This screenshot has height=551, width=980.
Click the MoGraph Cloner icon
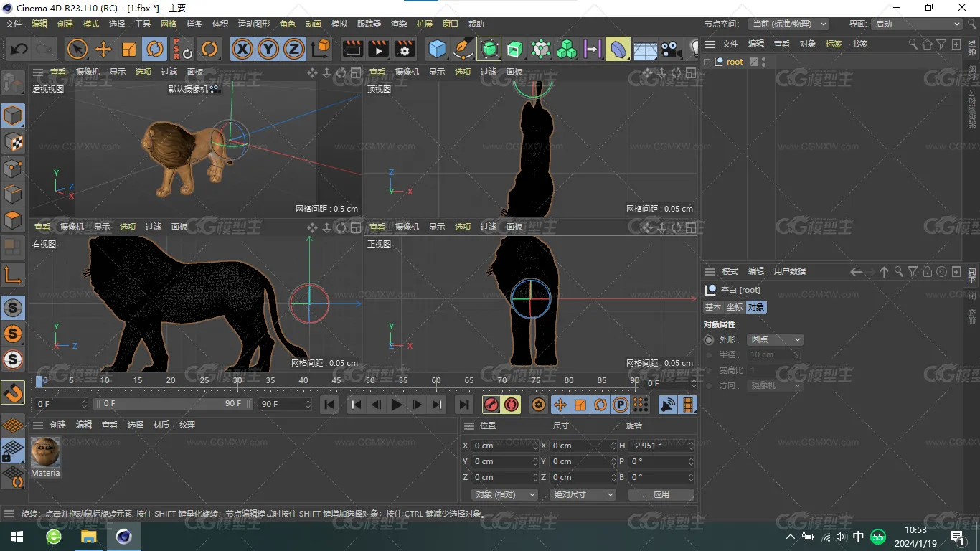click(x=567, y=49)
